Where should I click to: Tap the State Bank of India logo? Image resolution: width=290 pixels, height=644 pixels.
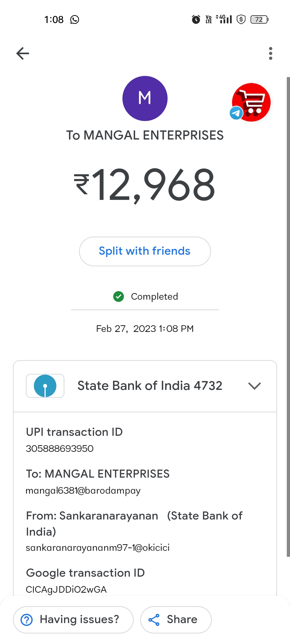[x=45, y=386]
